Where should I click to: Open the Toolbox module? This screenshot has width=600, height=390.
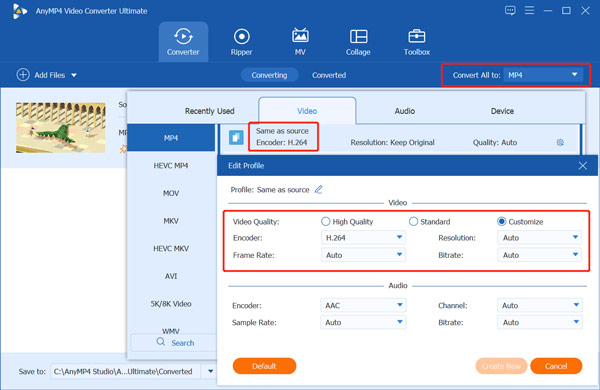tap(417, 42)
